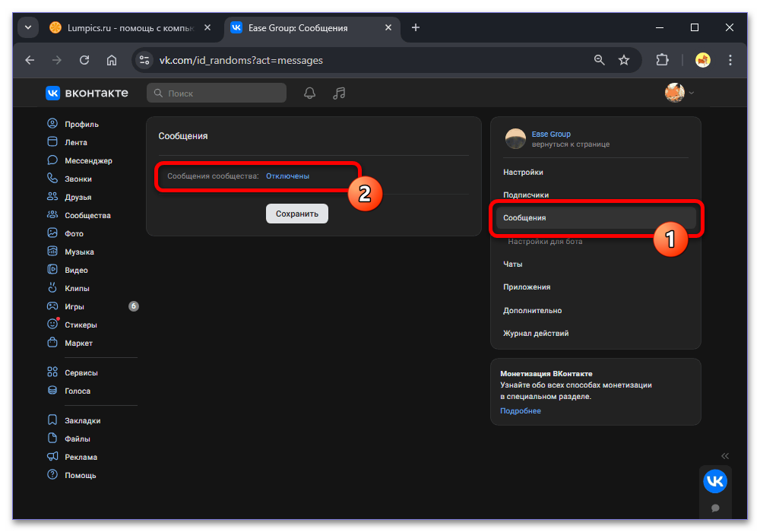The image size is (760, 532).
Task: Go back with the browser back arrow
Action: pos(30,60)
